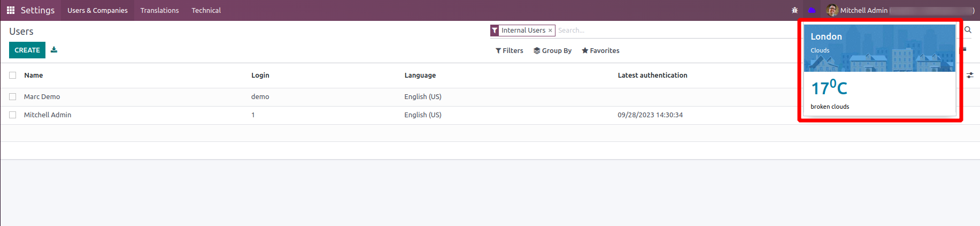Remove the Internal Users filter tag
980x226 pixels.
(x=550, y=31)
